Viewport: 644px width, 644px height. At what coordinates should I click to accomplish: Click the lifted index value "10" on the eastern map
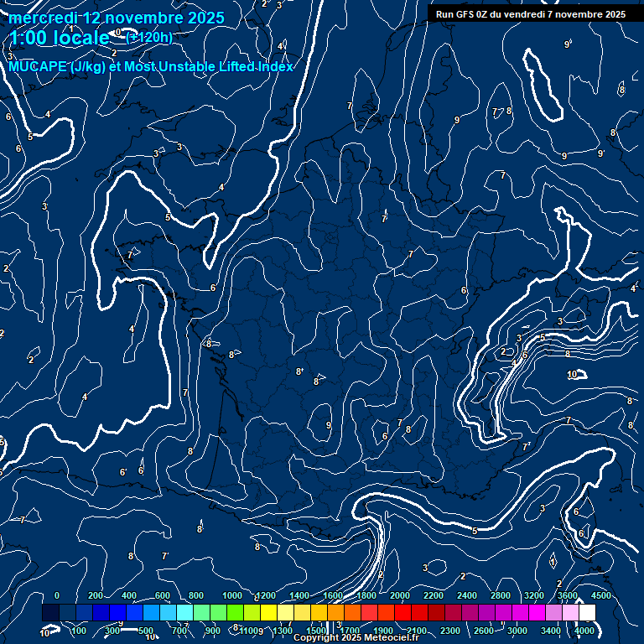tap(572, 375)
